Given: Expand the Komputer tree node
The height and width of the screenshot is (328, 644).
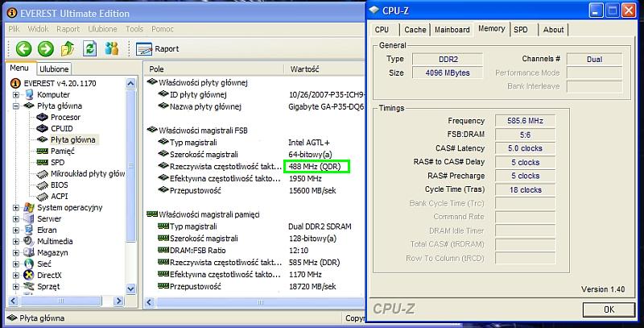Looking at the screenshot, I should (16, 94).
